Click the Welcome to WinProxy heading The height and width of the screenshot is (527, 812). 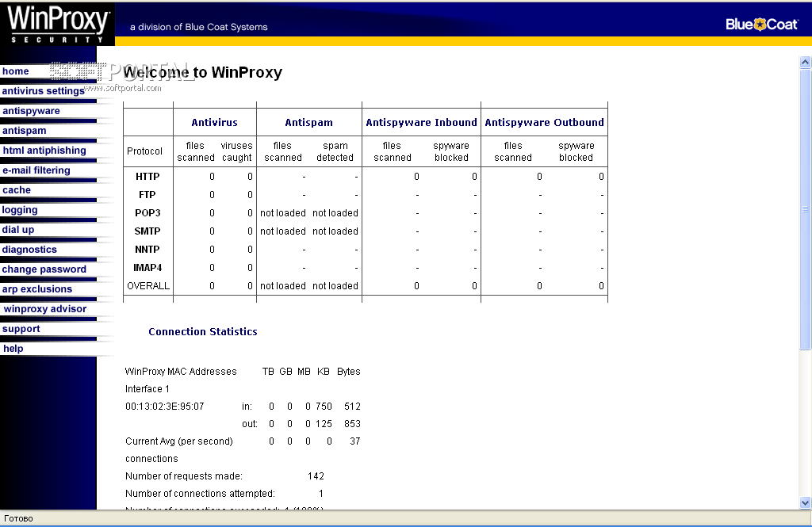pyautogui.click(x=202, y=72)
